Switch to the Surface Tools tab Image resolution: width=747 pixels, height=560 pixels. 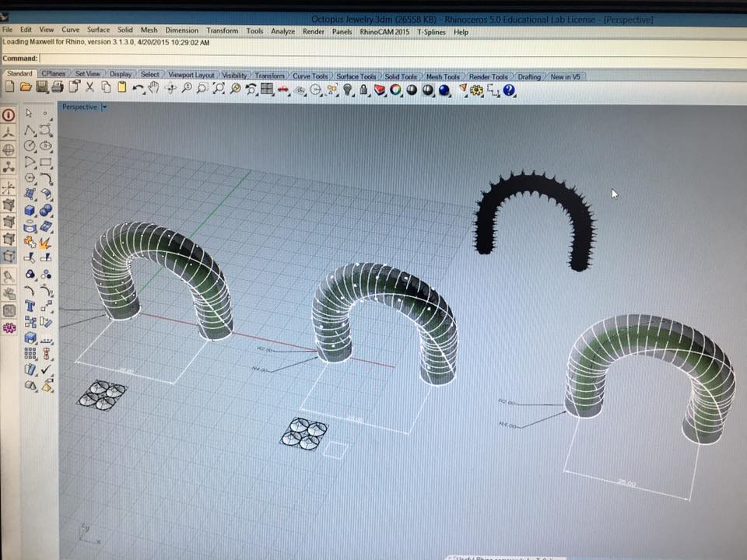tap(356, 76)
